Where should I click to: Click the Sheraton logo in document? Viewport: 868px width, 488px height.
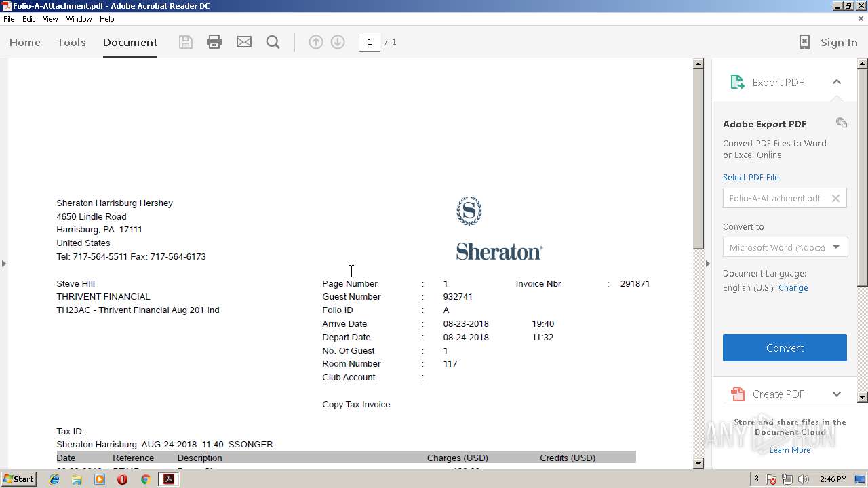[499, 228]
